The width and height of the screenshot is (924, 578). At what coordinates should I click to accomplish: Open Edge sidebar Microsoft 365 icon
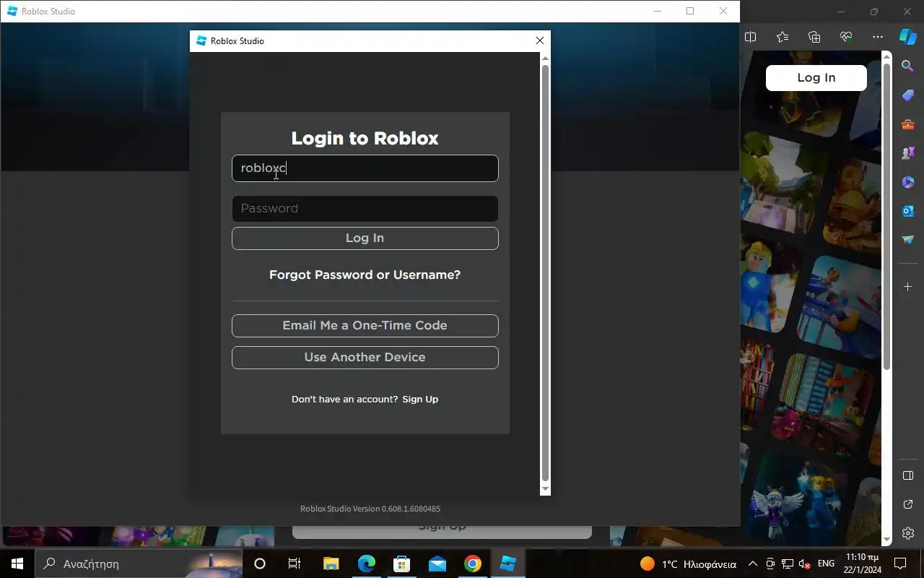(908, 182)
